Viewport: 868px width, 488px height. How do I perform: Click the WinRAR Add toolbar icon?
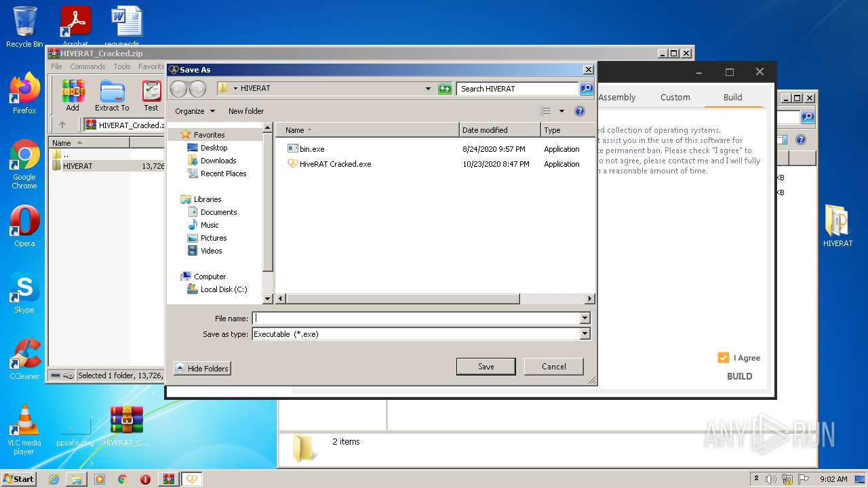[73, 96]
